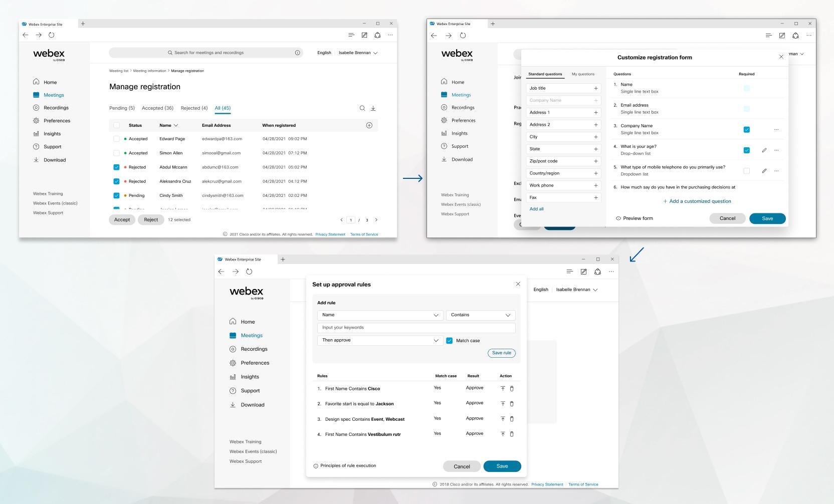Go to next page of registration list
834x504 pixels.
click(376, 220)
